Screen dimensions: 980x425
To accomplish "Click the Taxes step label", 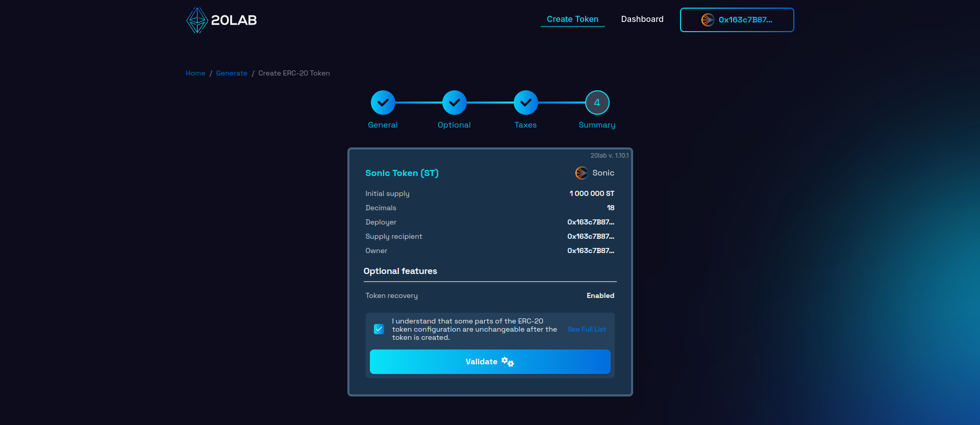I will (525, 125).
